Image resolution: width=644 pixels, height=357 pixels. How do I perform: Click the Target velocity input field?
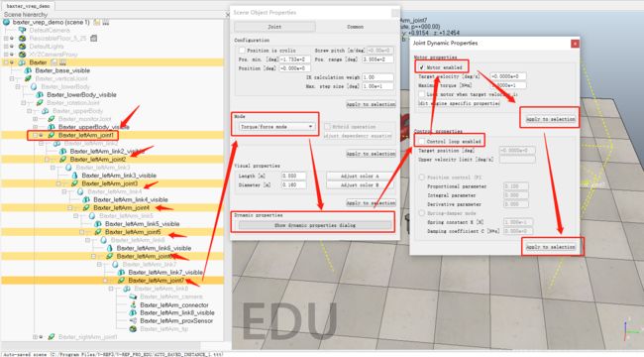coord(508,76)
